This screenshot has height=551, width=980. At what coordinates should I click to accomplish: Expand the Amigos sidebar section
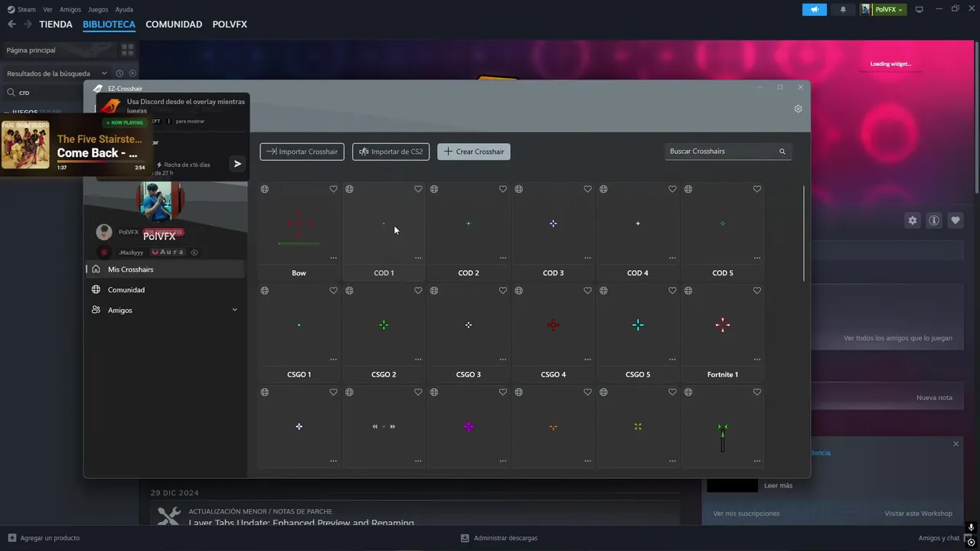(234, 310)
